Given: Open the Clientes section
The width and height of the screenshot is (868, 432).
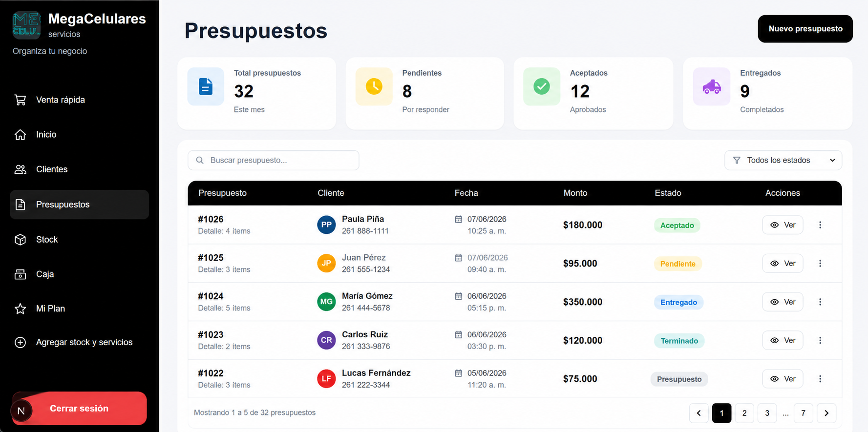Looking at the screenshot, I should tap(79, 169).
